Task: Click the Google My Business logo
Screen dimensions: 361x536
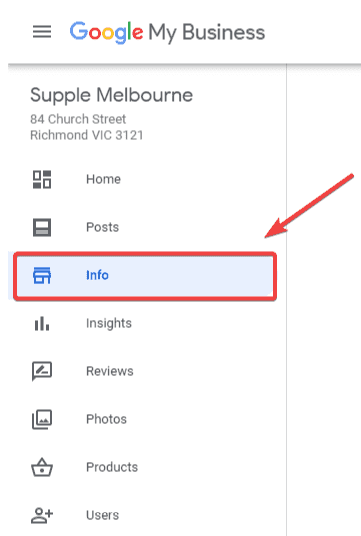Action: [x=168, y=32]
